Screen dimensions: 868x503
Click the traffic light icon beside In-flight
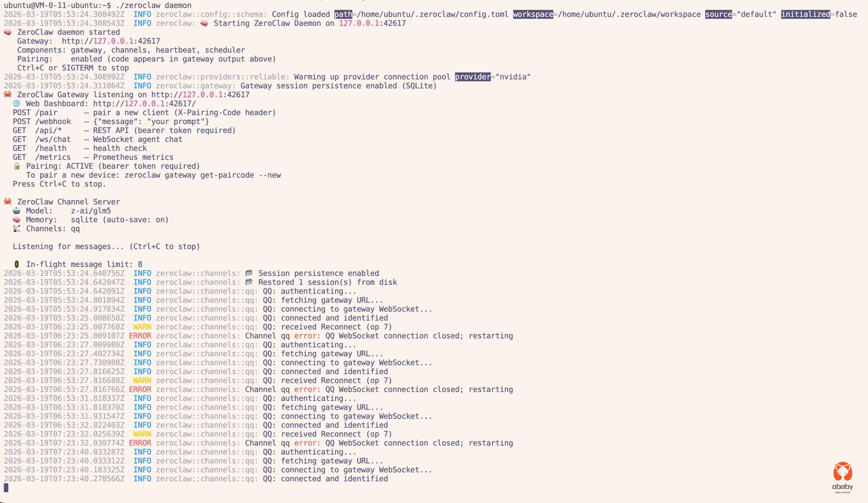pyautogui.click(x=17, y=264)
